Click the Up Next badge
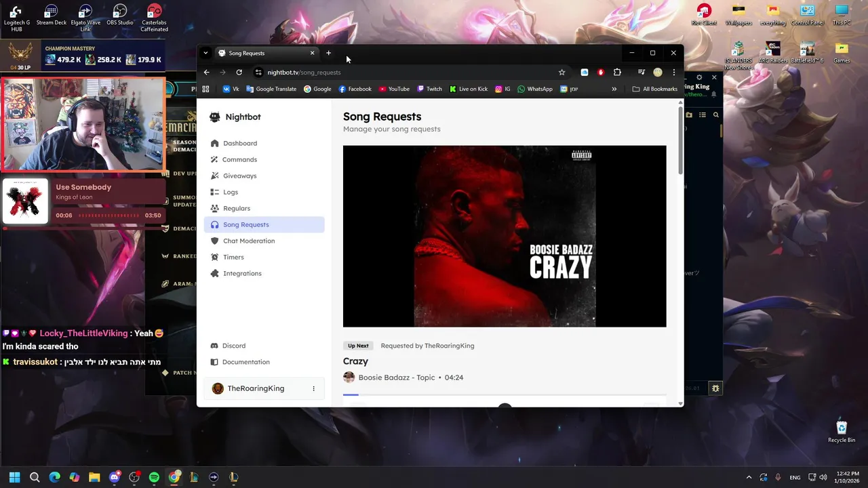868x488 pixels. 358,346
